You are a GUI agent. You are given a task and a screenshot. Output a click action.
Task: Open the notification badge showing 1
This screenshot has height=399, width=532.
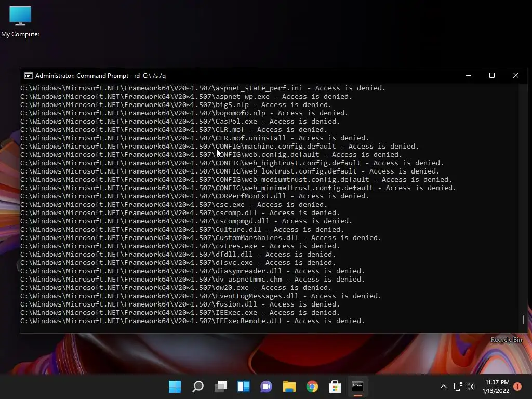517,386
